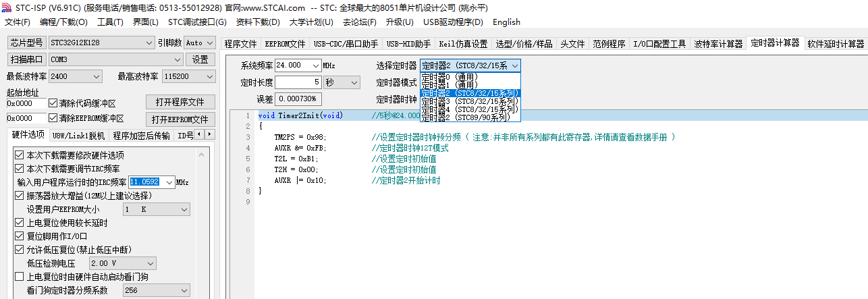Click 芯片型号 button
This screenshot has height=299, width=868.
pyautogui.click(x=27, y=43)
